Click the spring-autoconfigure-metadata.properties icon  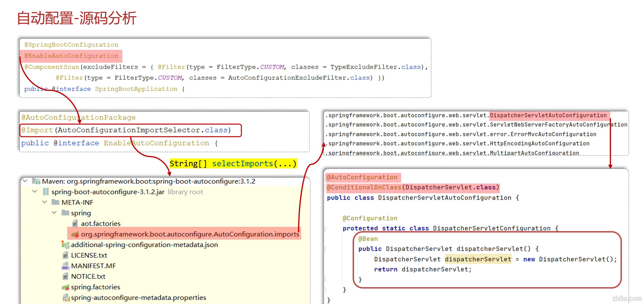click(x=66, y=298)
